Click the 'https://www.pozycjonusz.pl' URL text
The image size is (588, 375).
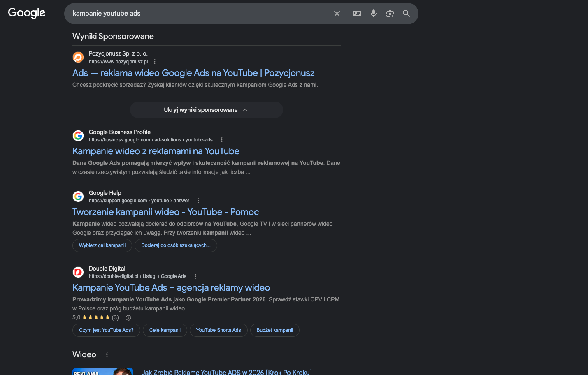(x=118, y=62)
